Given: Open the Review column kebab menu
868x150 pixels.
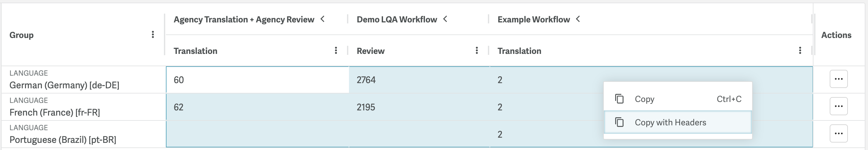Looking at the screenshot, I should (x=477, y=51).
